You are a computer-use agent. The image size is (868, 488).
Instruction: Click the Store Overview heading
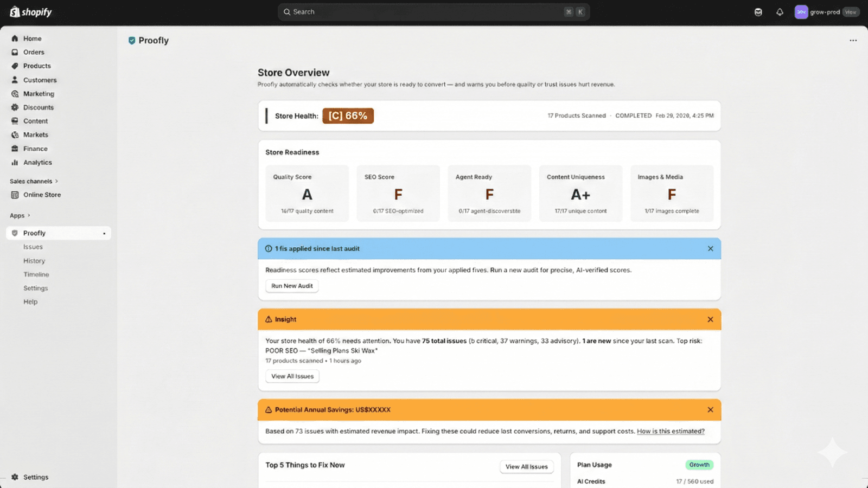293,73
